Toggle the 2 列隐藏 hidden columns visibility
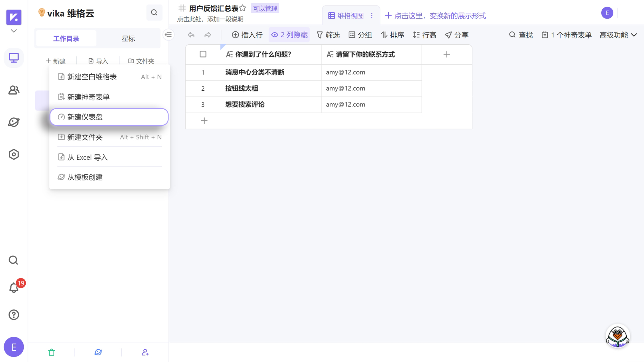The width and height of the screenshot is (644, 362). click(x=289, y=35)
